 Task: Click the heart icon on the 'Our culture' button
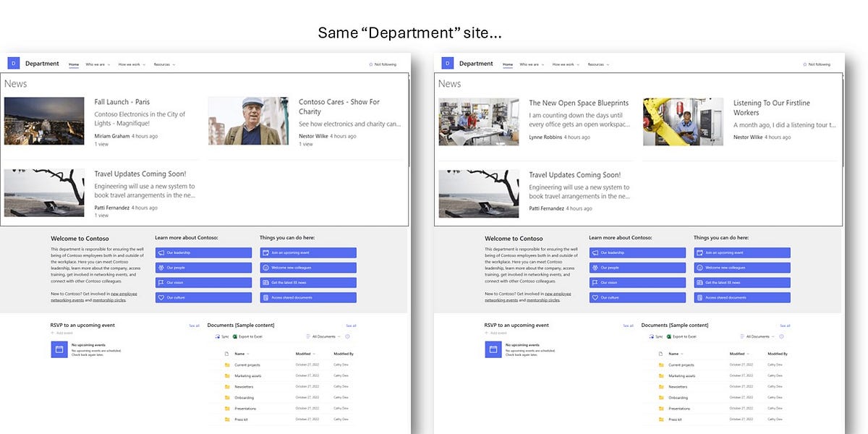click(x=161, y=297)
